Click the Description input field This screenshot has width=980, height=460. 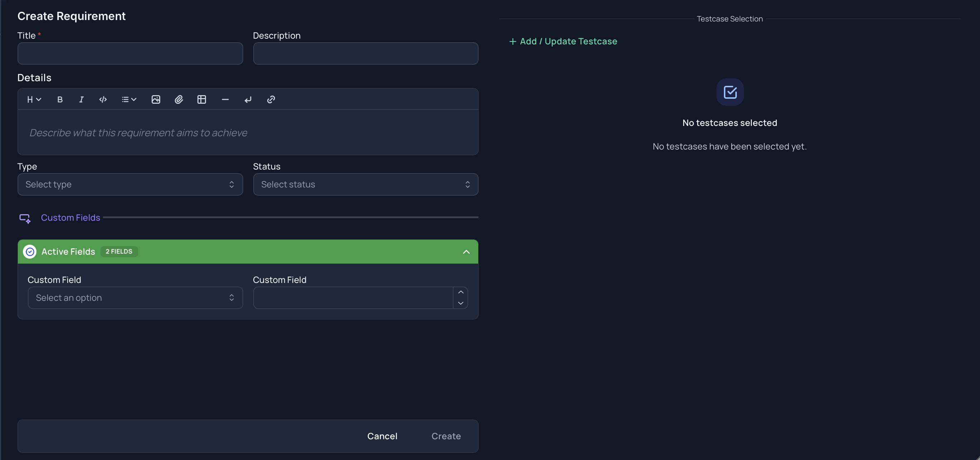366,53
